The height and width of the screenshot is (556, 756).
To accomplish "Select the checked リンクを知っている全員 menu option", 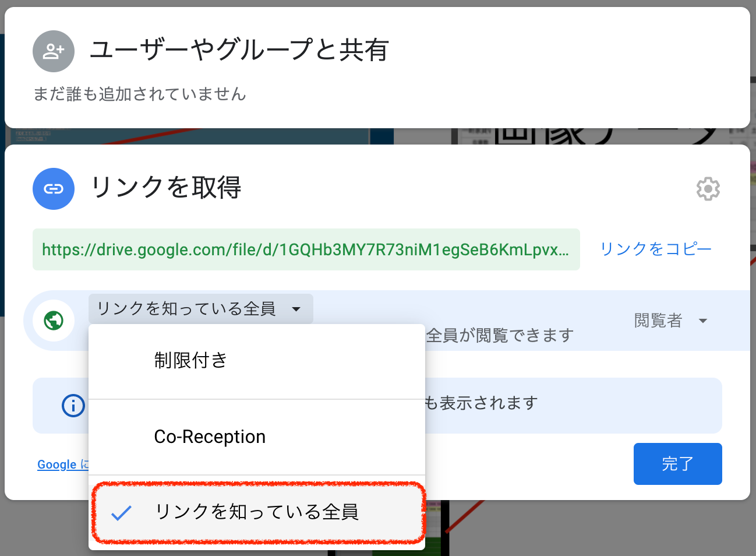I will (x=256, y=512).
